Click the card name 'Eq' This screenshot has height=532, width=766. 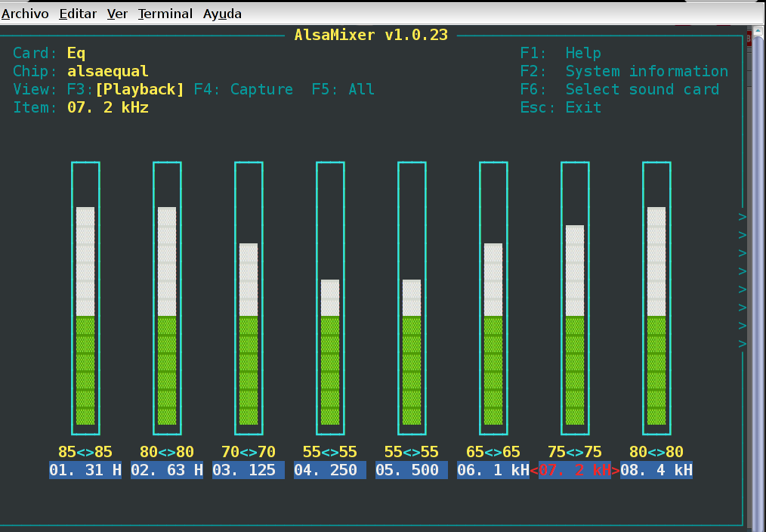(x=76, y=53)
